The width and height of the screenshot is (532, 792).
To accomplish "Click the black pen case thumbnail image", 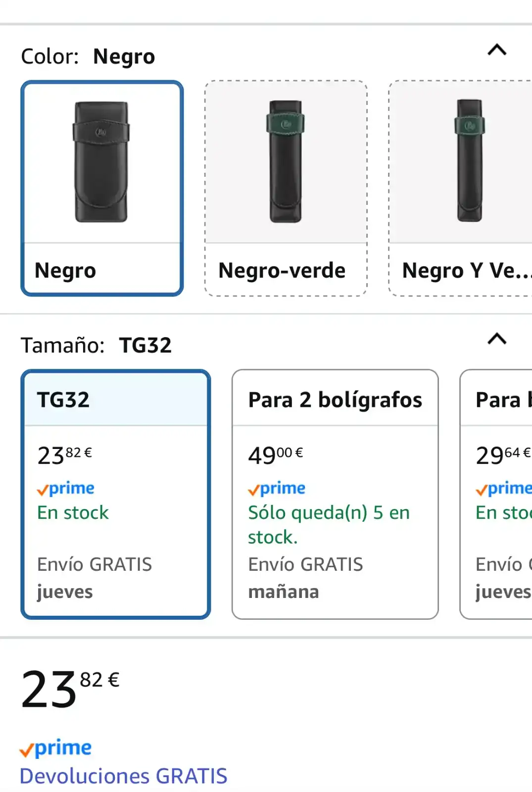I will pyautogui.click(x=101, y=162).
